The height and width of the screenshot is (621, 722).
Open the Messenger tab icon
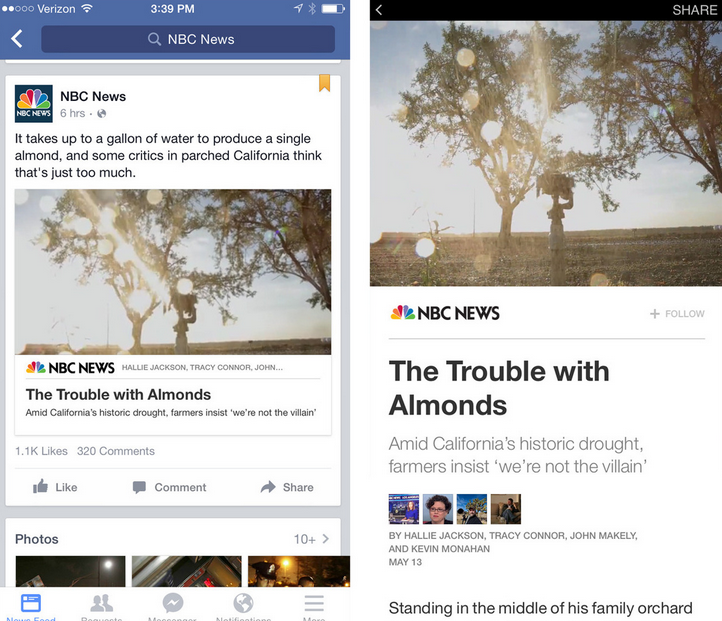173,607
